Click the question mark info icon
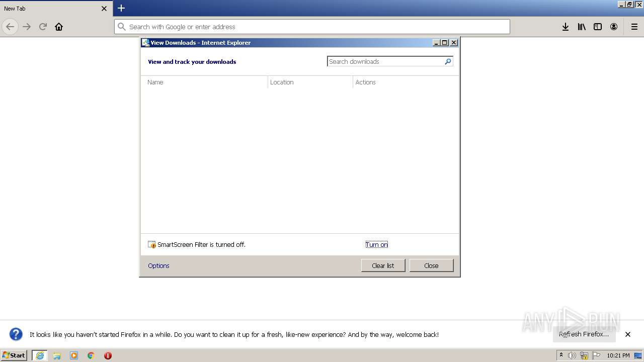The height and width of the screenshot is (362, 644). pyautogui.click(x=16, y=334)
